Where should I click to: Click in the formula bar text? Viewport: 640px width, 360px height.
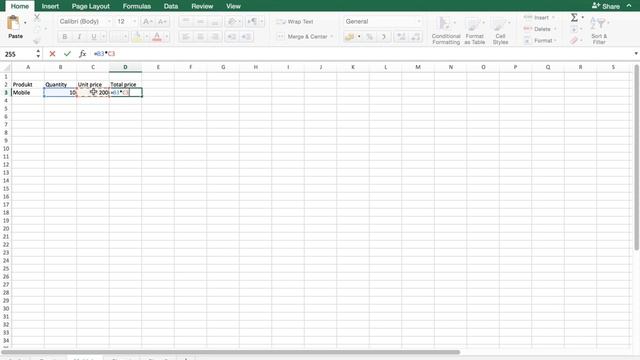104,53
